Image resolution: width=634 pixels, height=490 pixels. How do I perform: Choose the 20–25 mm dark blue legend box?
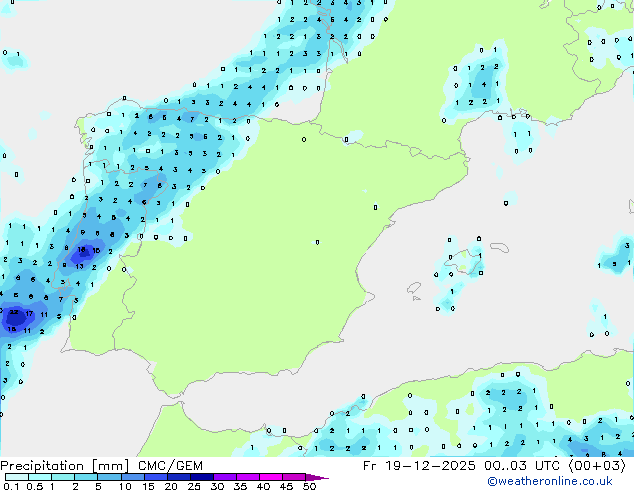(x=178, y=477)
